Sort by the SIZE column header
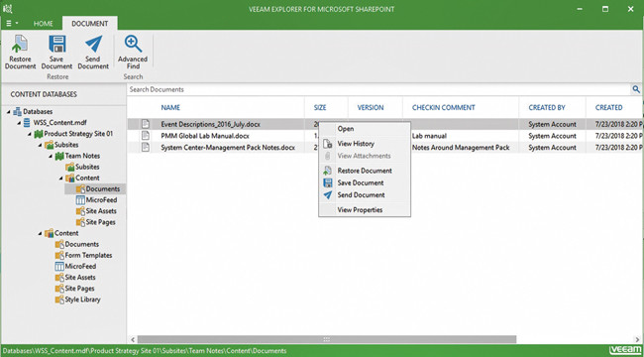The image size is (644, 357). [320, 108]
